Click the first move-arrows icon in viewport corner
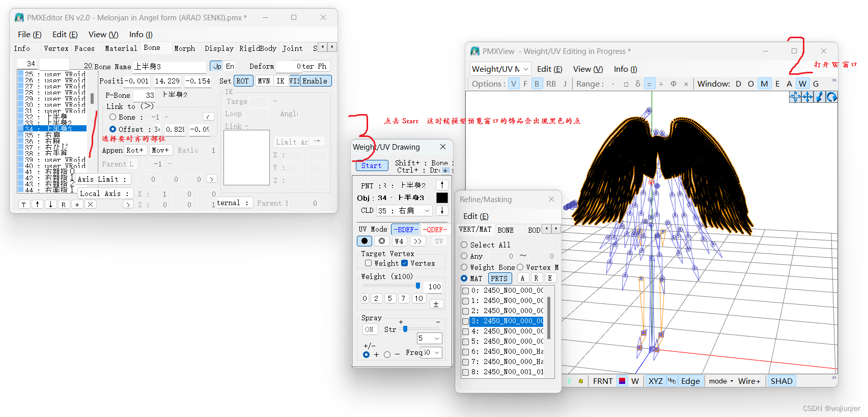The image size is (868, 417). (x=795, y=97)
